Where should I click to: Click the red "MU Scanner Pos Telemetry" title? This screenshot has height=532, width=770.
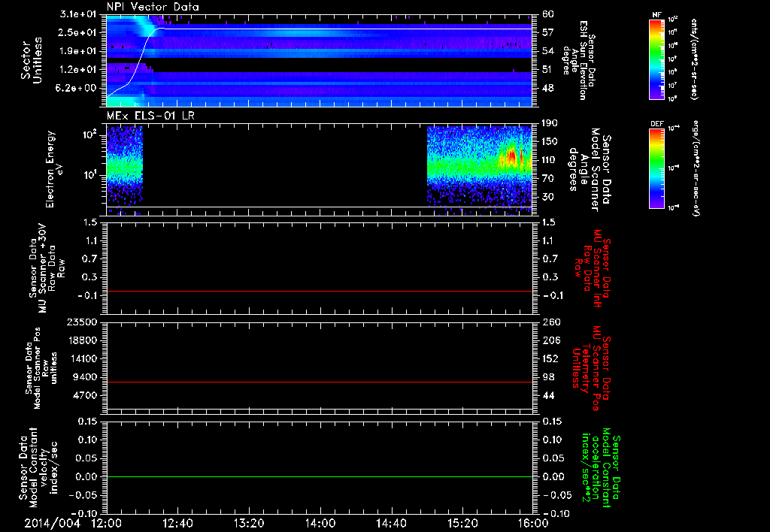pyautogui.click(x=590, y=368)
